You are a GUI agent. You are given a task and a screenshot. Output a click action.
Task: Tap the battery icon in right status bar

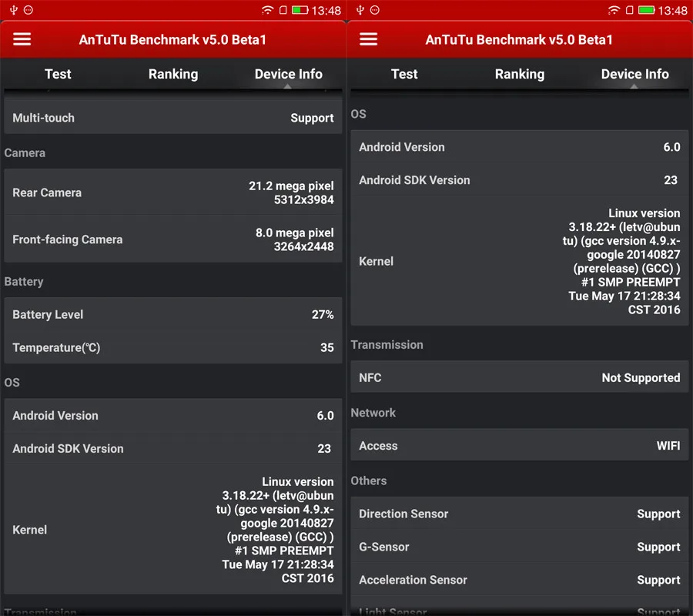click(x=647, y=10)
